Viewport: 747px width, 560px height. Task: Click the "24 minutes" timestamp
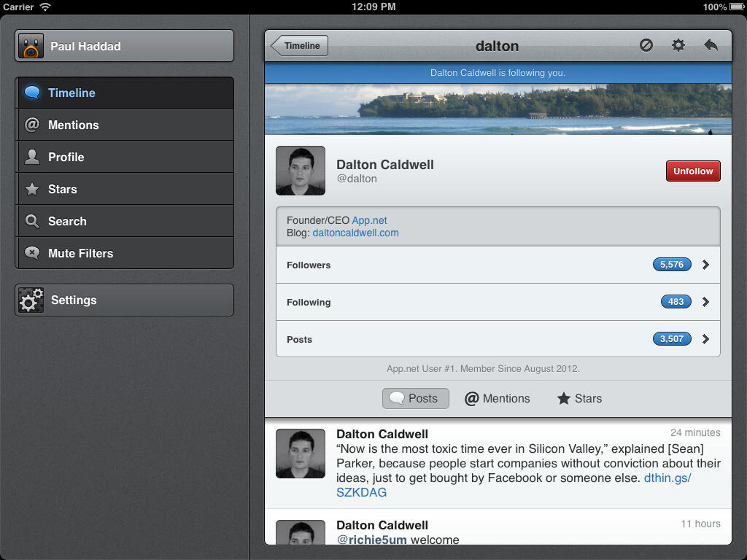click(x=695, y=432)
